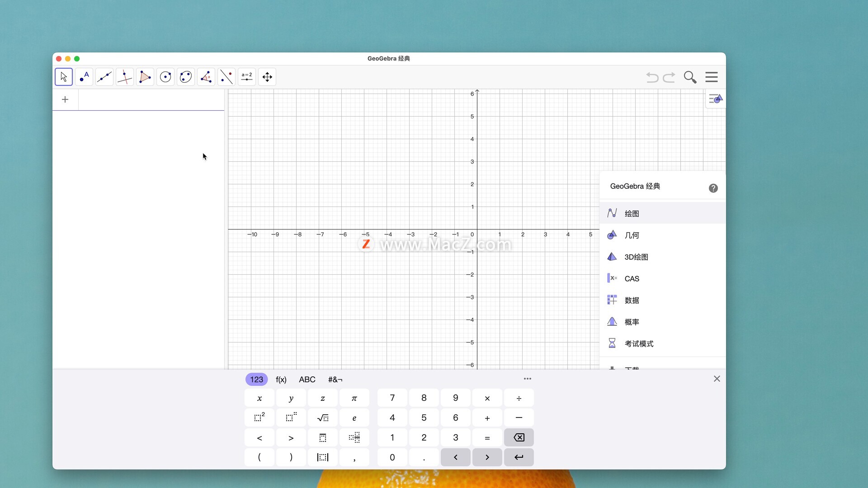Tap the minus key

pos(519,418)
